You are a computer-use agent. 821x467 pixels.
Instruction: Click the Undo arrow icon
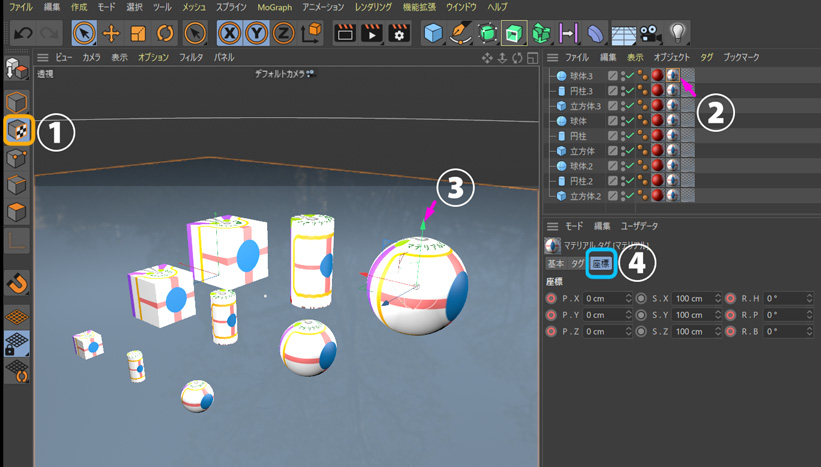pos(22,33)
